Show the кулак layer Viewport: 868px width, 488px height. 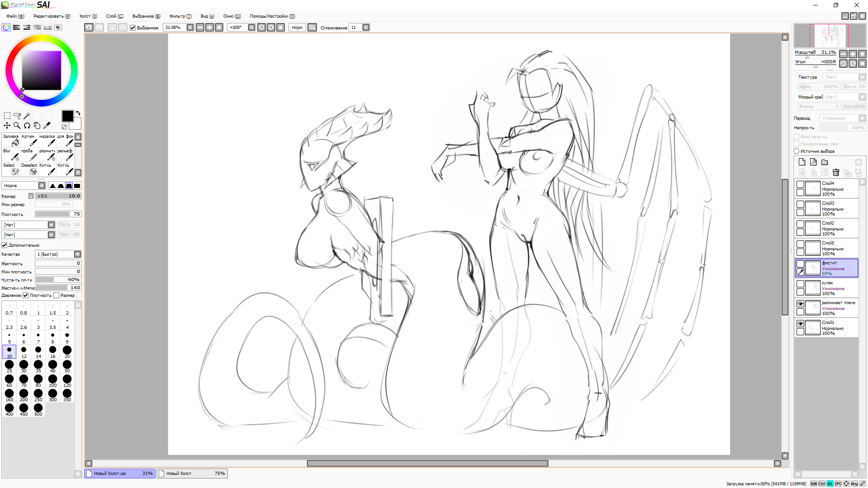800,284
